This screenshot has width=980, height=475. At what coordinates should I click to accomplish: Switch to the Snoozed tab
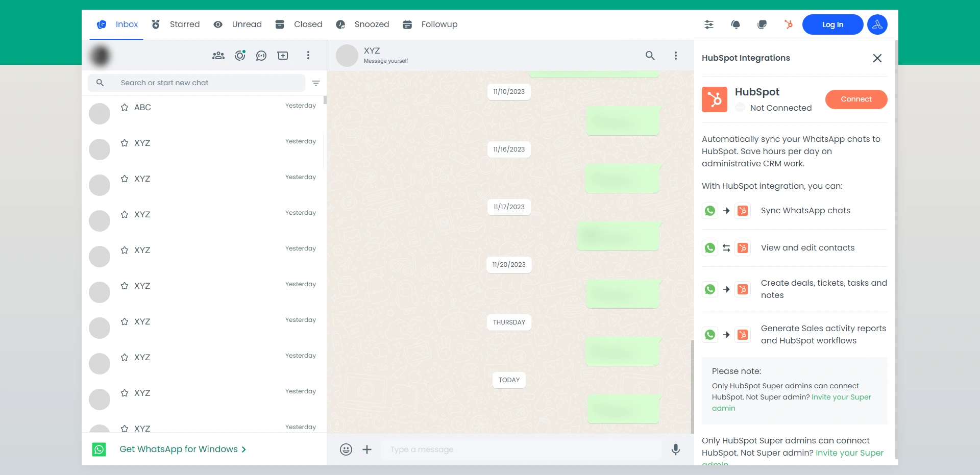371,24
